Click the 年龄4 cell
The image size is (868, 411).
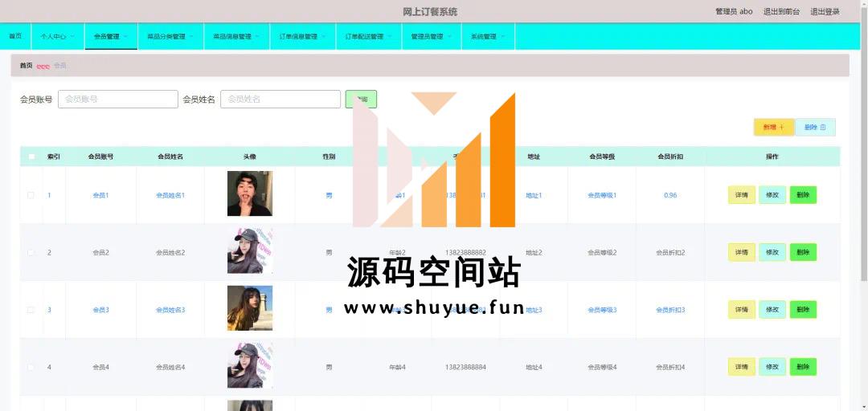397,367
